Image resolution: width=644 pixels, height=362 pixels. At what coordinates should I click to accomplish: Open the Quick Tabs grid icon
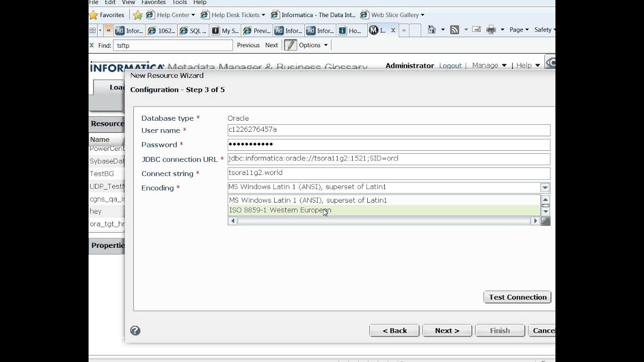click(93, 31)
